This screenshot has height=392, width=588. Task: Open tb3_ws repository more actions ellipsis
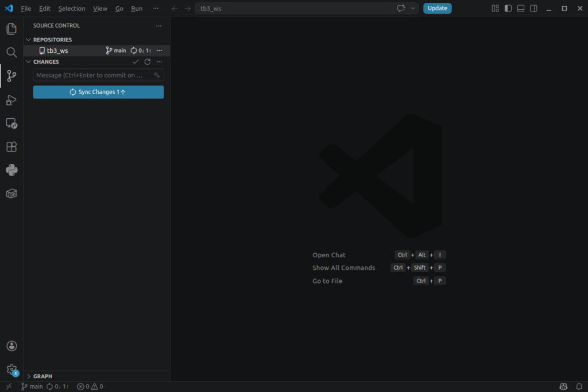pyautogui.click(x=160, y=51)
